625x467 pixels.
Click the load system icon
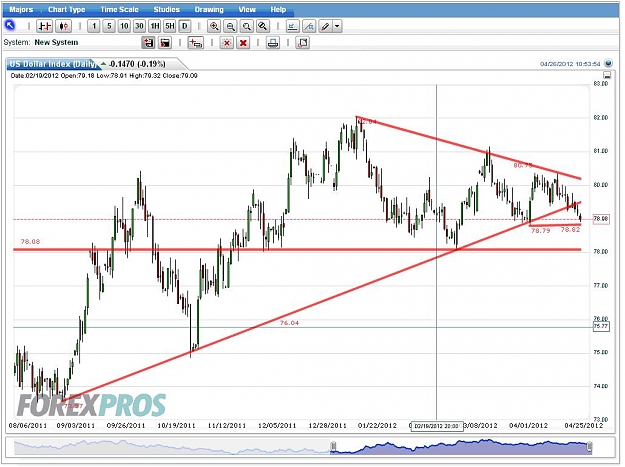click(149, 43)
